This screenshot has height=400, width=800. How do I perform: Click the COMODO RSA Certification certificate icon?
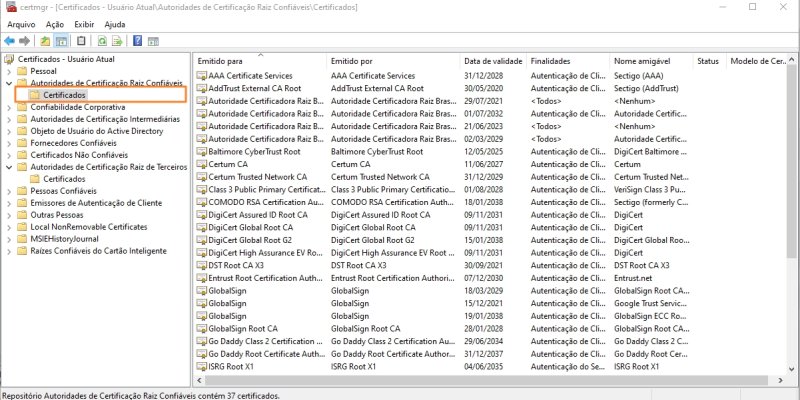[x=202, y=202]
